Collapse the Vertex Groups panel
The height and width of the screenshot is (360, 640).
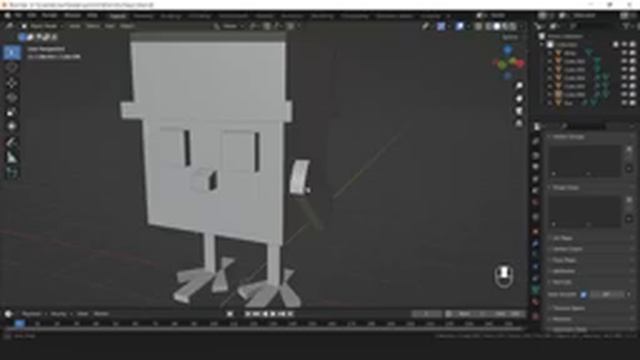tap(568, 137)
